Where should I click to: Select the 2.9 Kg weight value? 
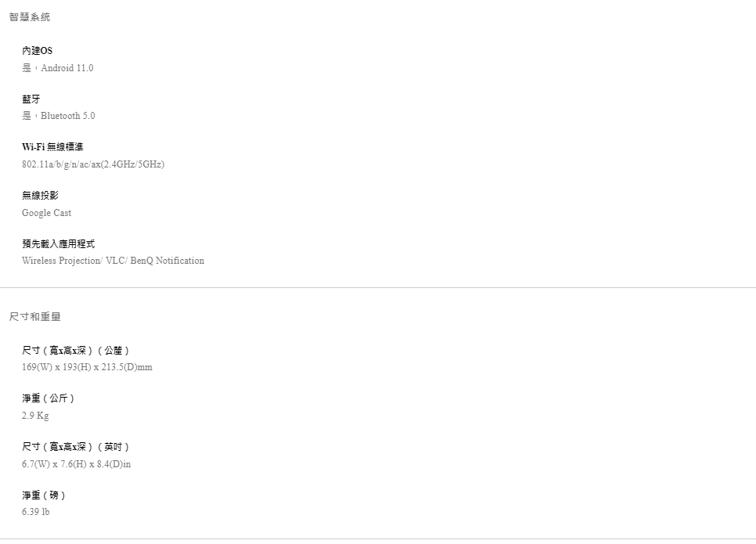pyautogui.click(x=35, y=416)
